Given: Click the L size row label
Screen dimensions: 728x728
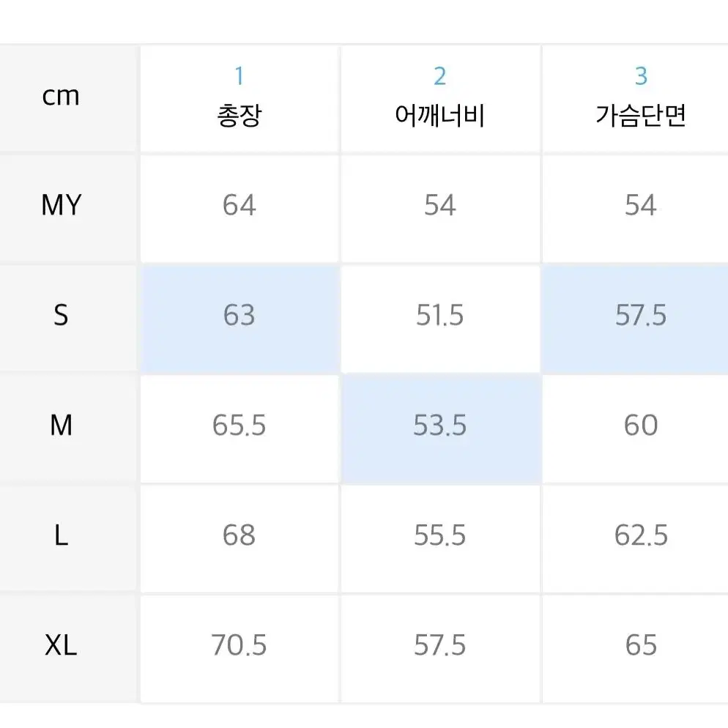Looking at the screenshot, I should point(61,535).
